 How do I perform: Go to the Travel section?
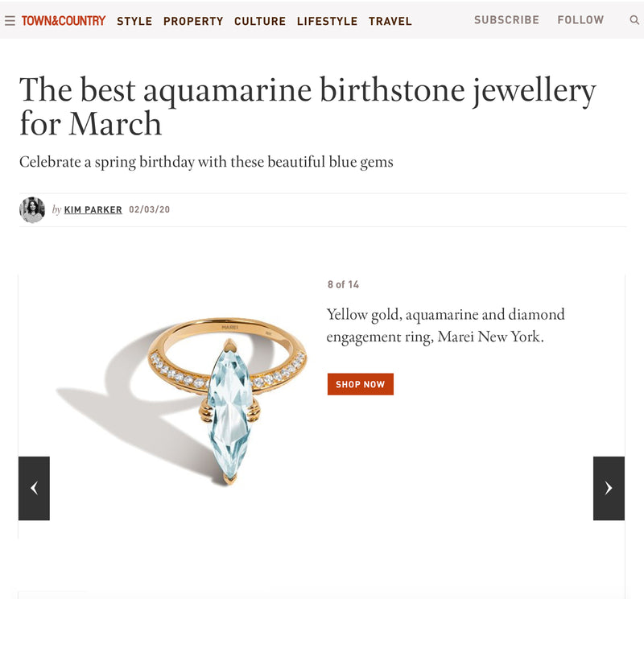[x=390, y=21]
